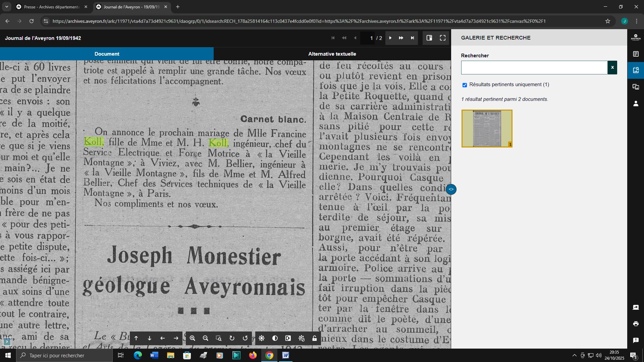Click the zoom out magnifier icon
Viewport: 644px width, 362px height.
tap(206, 338)
